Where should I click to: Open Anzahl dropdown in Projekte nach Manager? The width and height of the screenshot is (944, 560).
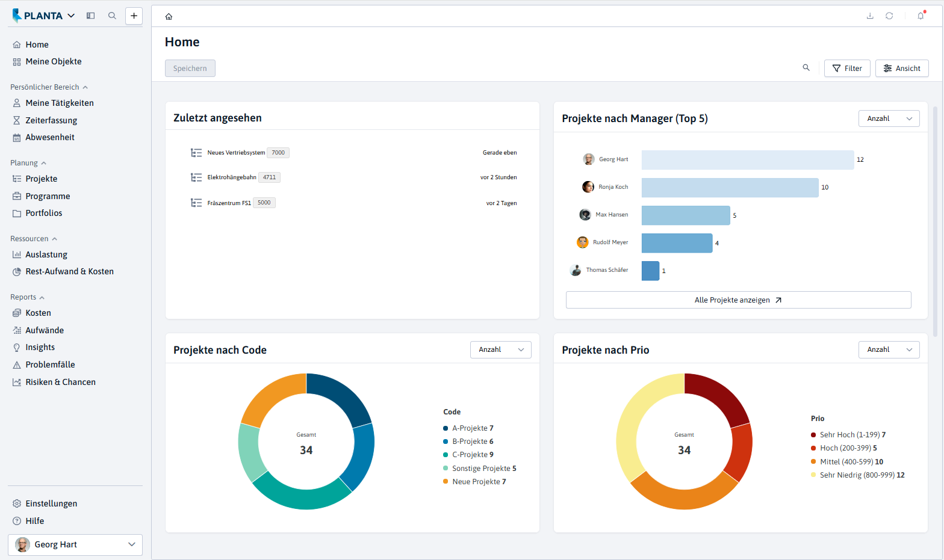click(889, 118)
